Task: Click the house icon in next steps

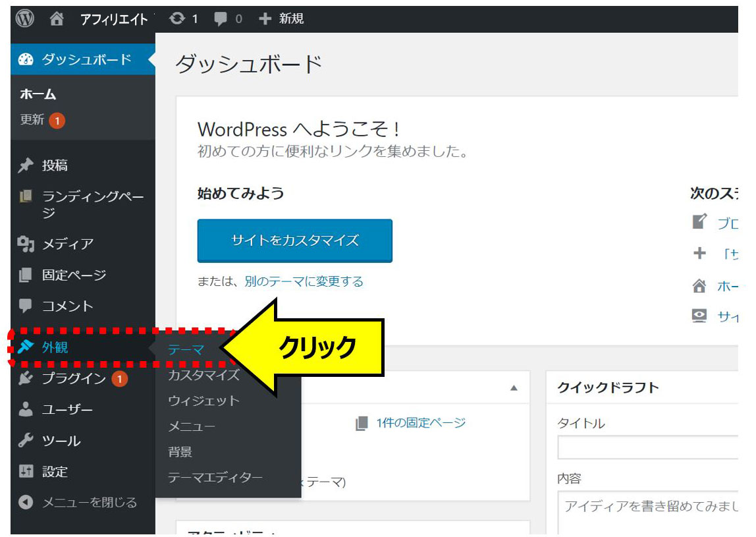Action: coord(699,286)
